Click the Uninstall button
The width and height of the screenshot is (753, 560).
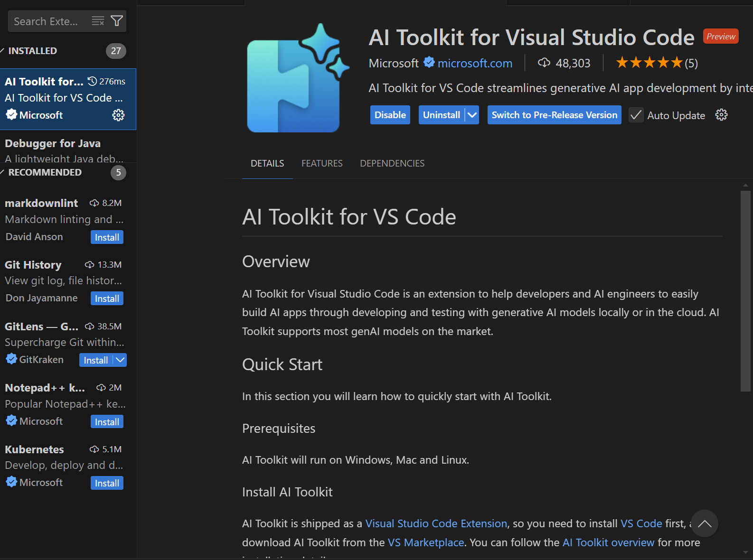tap(442, 115)
